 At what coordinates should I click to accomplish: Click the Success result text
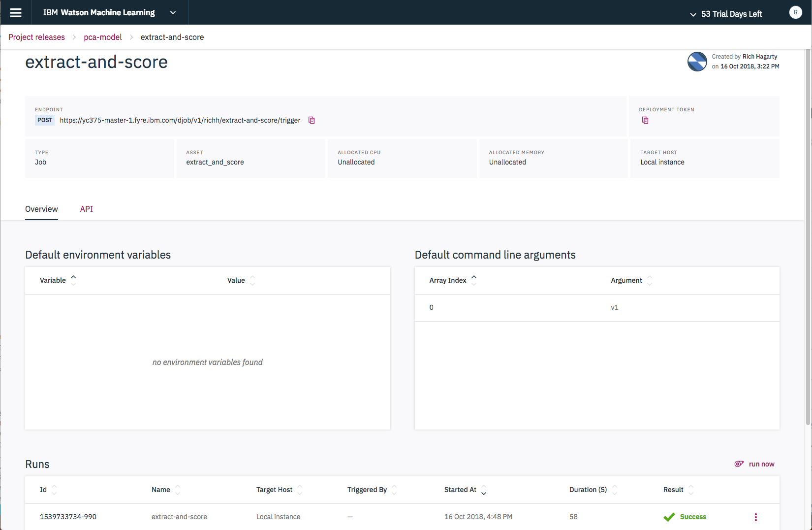coord(693,517)
